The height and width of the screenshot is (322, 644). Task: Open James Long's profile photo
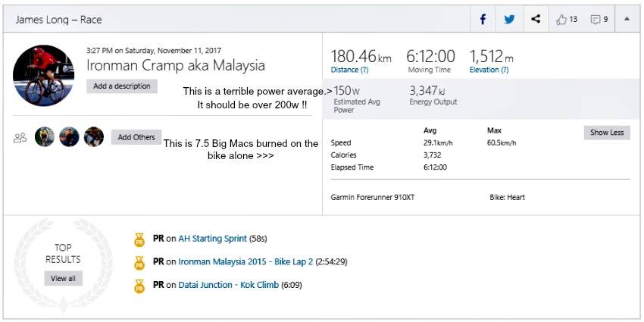[43, 76]
